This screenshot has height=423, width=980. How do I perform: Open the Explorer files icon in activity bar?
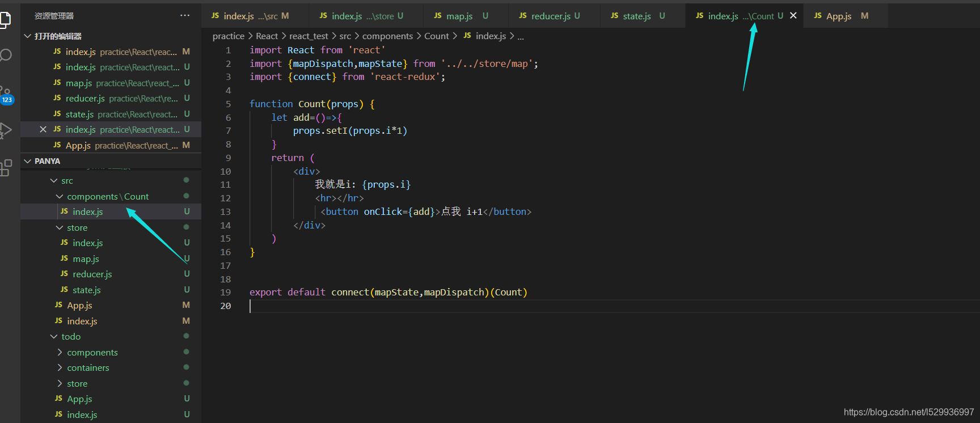(x=5, y=20)
